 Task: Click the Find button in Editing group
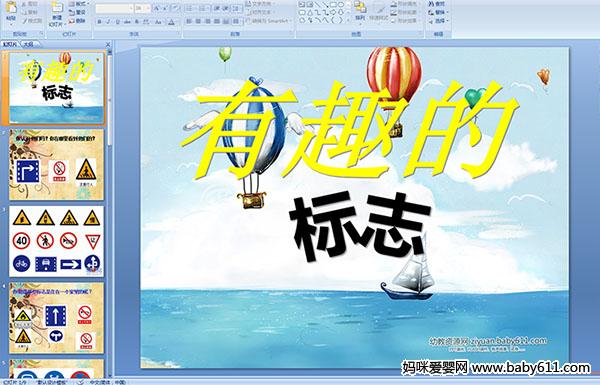(437, 4)
